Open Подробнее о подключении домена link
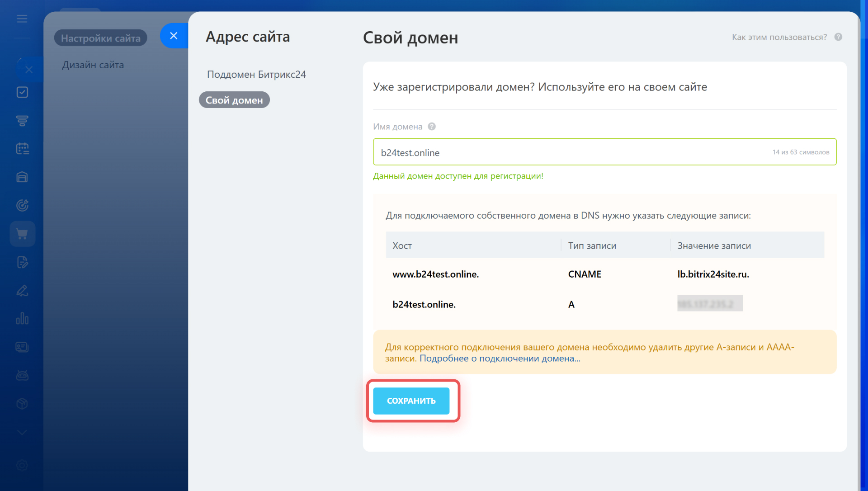The height and width of the screenshot is (491, 868). [500, 359]
